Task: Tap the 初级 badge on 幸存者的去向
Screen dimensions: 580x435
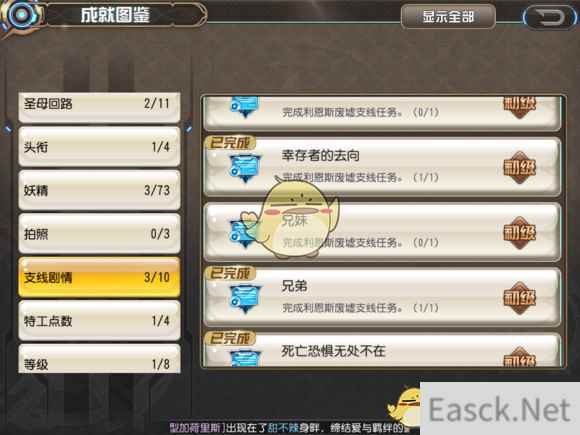Action: [520, 168]
